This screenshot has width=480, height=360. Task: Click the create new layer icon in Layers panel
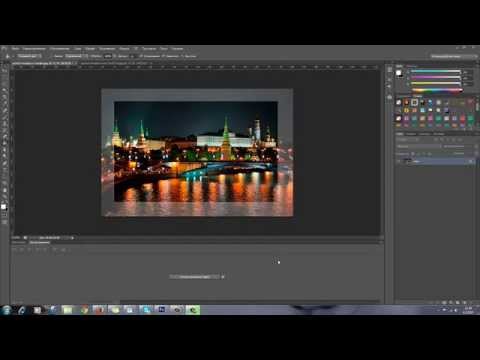point(465,302)
